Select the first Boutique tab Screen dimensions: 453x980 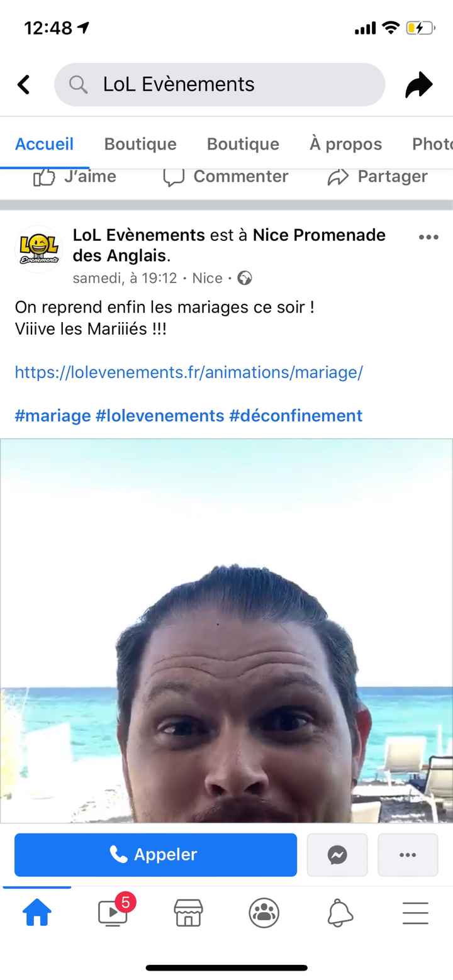point(140,144)
